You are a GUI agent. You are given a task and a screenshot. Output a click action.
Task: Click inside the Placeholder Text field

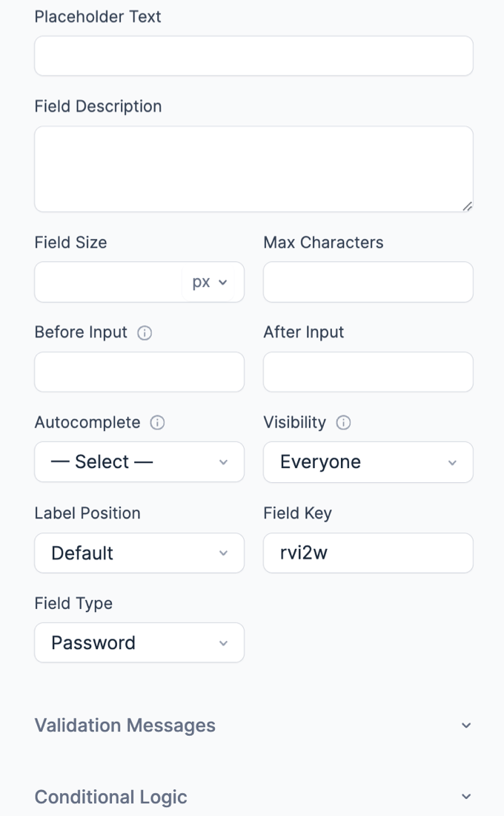coord(253,56)
